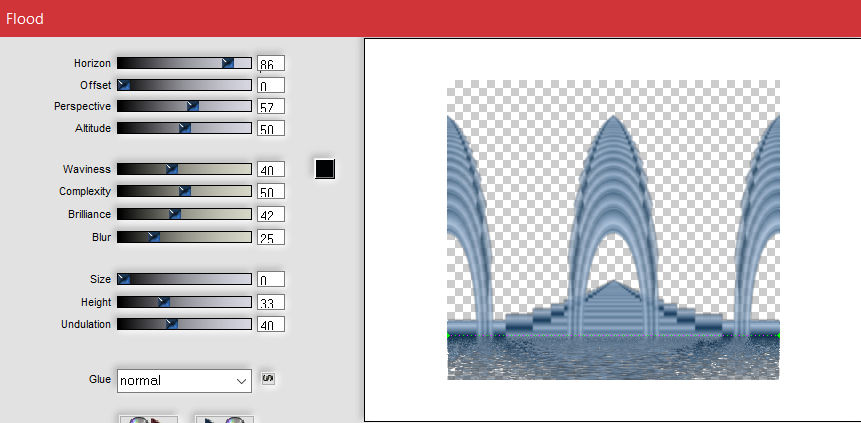
Task: Click the green horizon handle at preview's left edge
Action: 449,335
